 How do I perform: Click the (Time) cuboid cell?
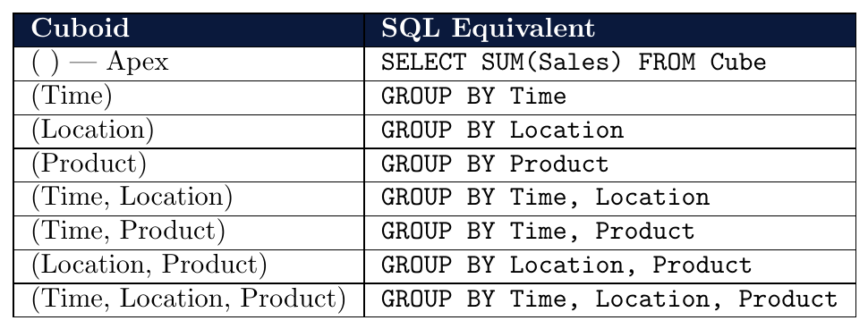tap(188, 97)
